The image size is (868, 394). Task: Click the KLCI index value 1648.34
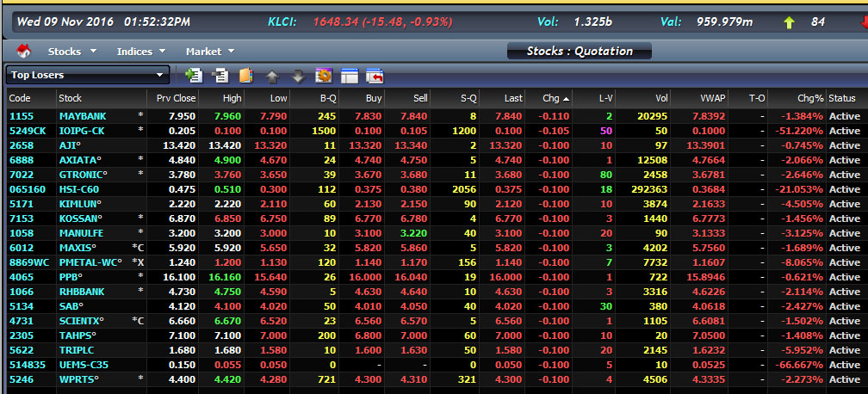pyautogui.click(x=336, y=22)
